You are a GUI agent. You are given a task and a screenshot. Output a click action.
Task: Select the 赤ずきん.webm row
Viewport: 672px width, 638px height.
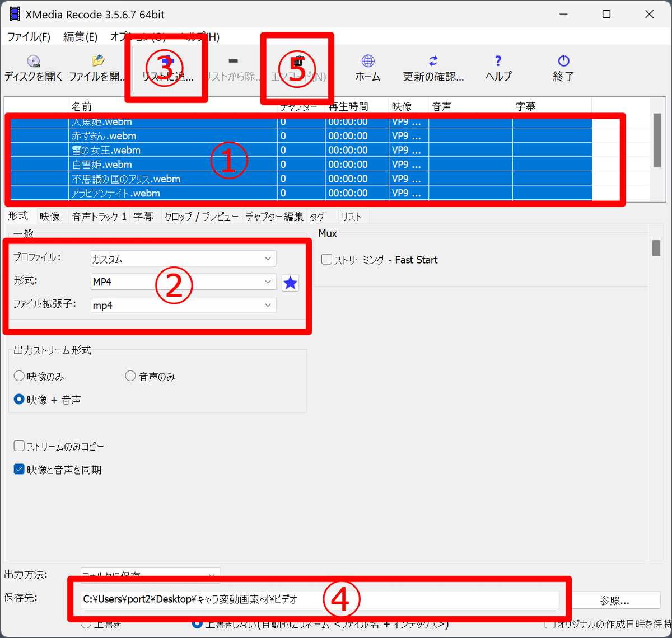(301, 136)
